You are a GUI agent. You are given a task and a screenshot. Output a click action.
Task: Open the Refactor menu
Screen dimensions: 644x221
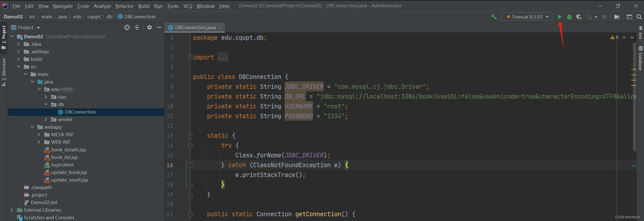pyautogui.click(x=124, y=6)
